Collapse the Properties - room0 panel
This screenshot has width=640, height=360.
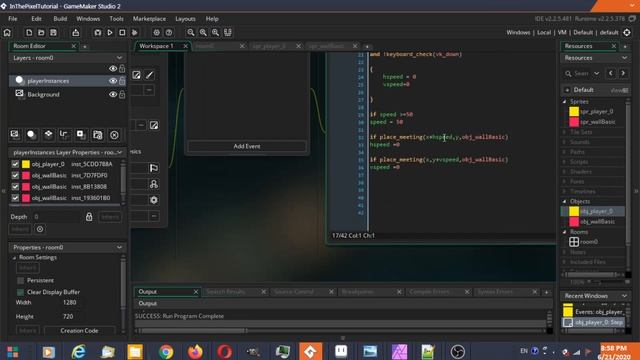(x=119, y=247)
